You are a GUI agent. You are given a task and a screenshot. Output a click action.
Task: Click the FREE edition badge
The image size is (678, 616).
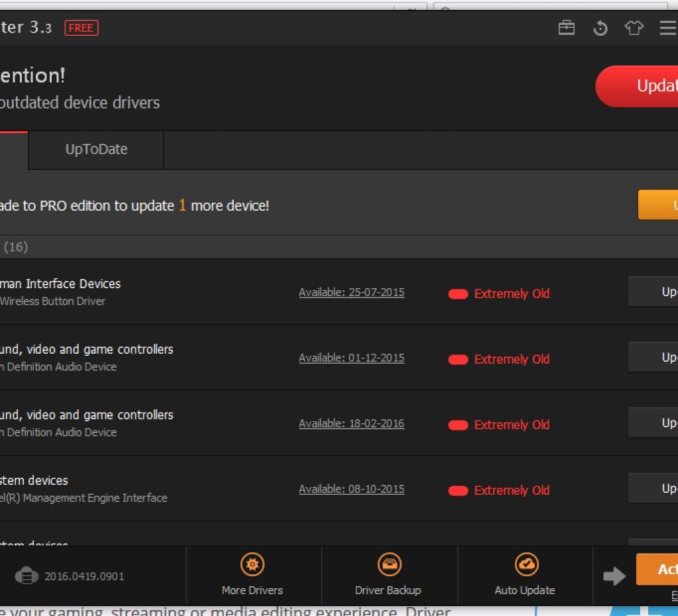[x=81, y=28]
